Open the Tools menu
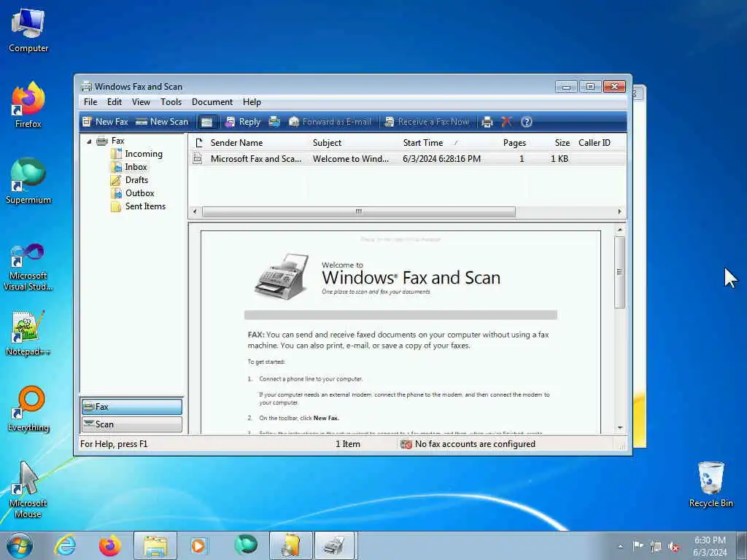 [171, 102]
